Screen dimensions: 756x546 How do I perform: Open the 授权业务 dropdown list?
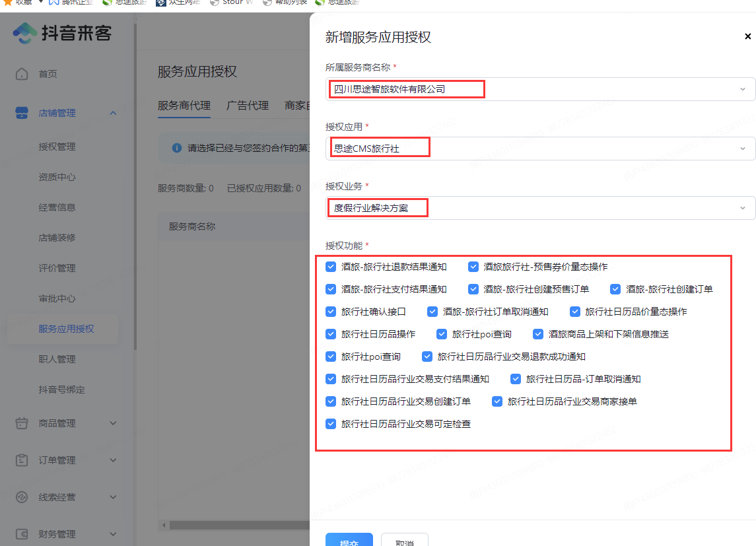tap(742, 208)
